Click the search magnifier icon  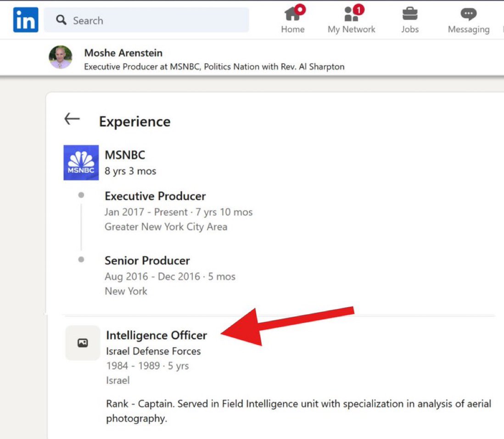tap(61, 20)
